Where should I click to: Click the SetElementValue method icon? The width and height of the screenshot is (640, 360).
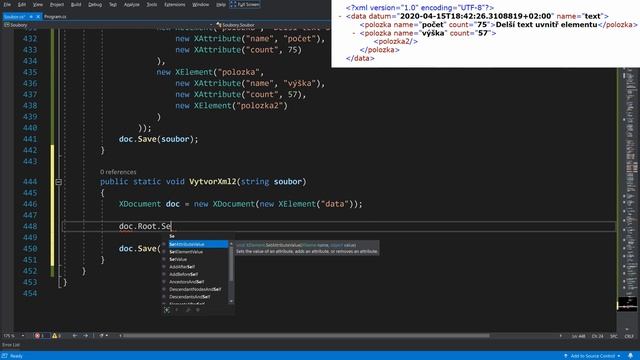tap(164, 252)
